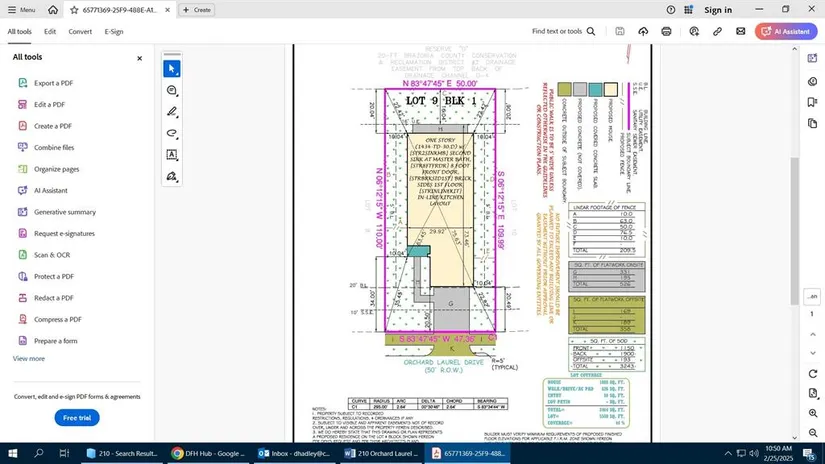Image resolution: width=825 pixels, height=464 pixels.
Task: Click the Free trial button
Action: pyautogui.click(x=77, y=417)
